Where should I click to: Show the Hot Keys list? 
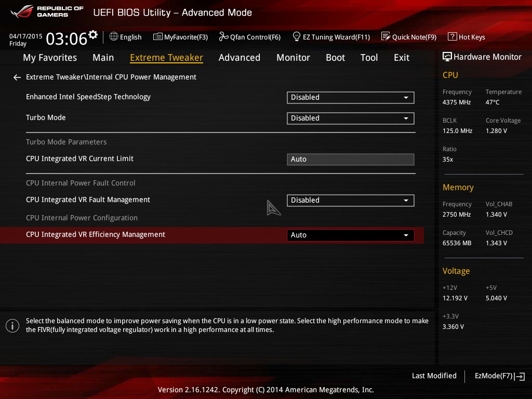point(467,37)
